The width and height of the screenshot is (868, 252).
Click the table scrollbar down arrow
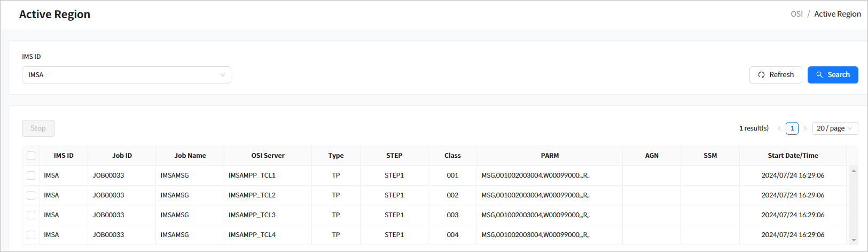point(854,240)
